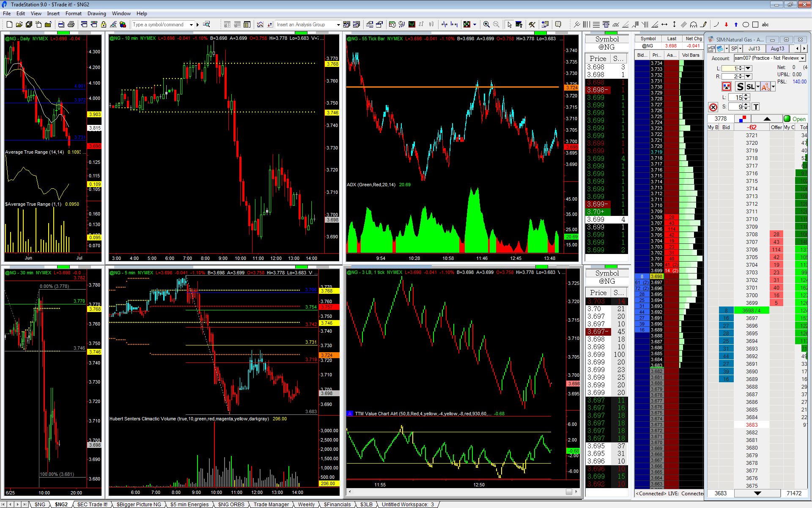Screen dimensions: 812x508
Task: Open the chart-type dropdown arrow in toolbar
Action: 475,25
